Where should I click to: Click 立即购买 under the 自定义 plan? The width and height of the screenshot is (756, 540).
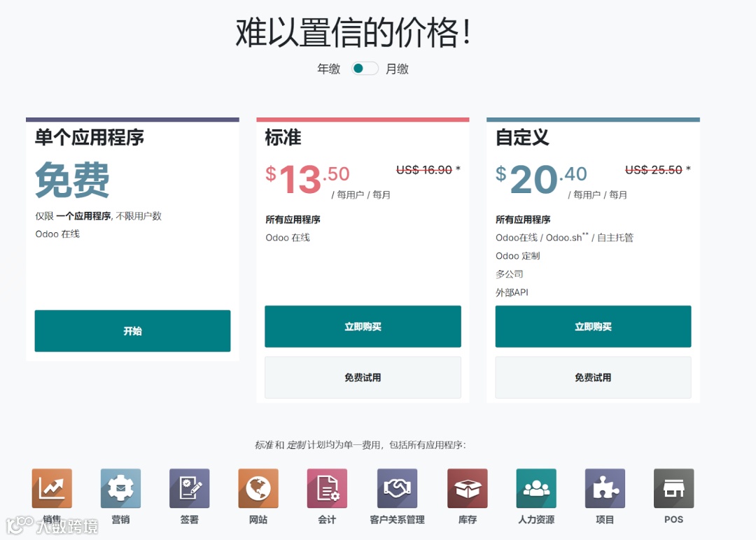593,326
